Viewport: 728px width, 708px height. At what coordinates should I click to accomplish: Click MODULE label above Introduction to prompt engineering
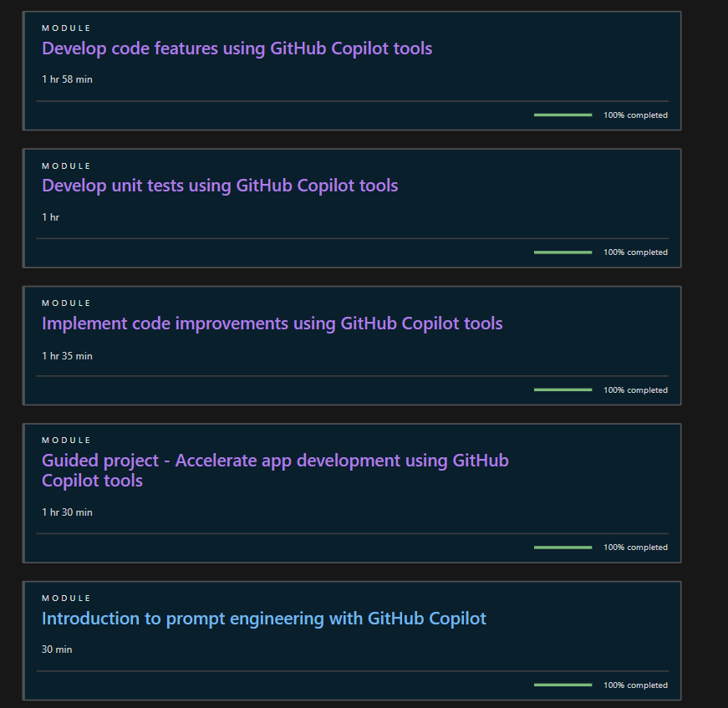[x=66, y=598]
